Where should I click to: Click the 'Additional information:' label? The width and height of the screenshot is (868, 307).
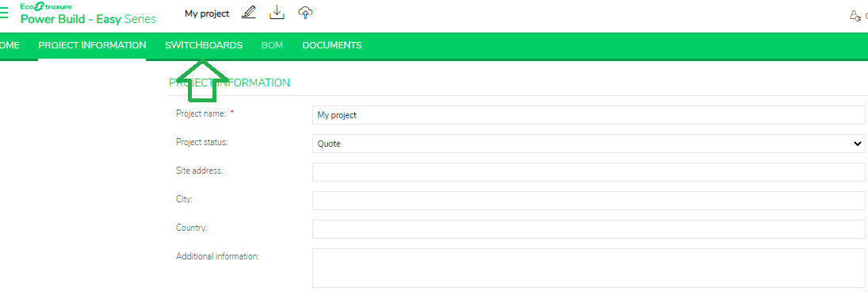click(x=217, y=256)
